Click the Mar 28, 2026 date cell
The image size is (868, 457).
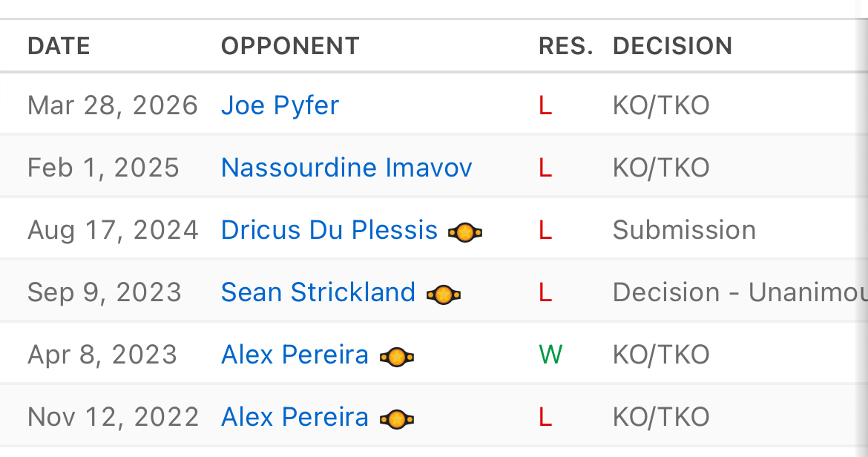pos(112,105)
